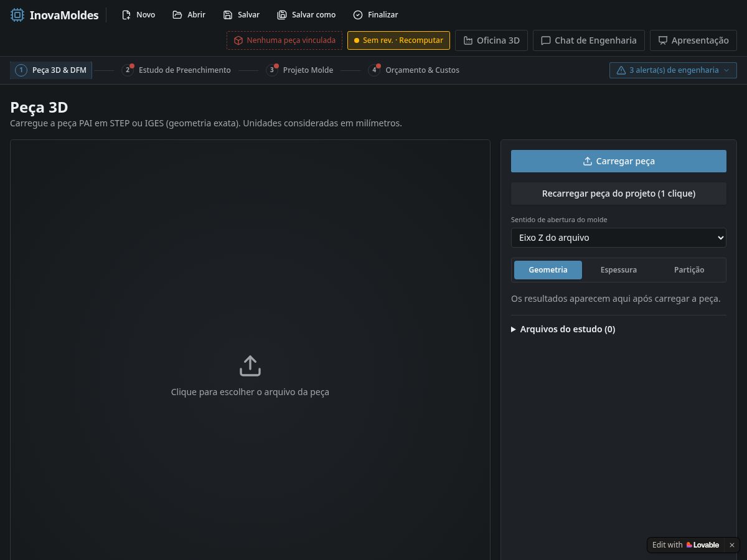Click the Carregar peça button
This screenshot has width=747, height=560.
tap(619, 161)
